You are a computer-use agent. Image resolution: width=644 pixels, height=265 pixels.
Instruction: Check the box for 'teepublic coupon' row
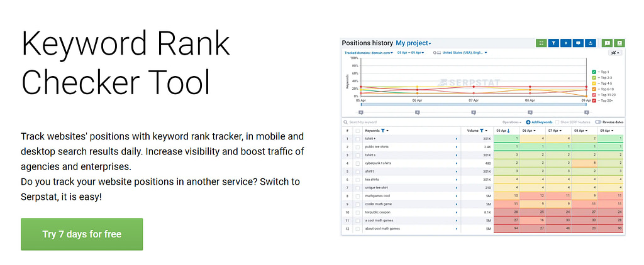[x=358, y=212]
